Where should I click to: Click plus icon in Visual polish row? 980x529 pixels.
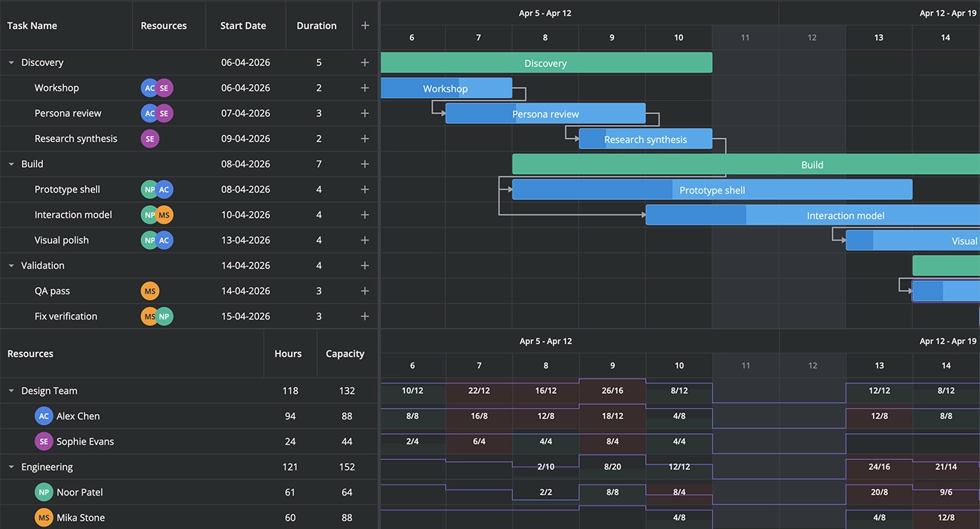coord(365,240)
